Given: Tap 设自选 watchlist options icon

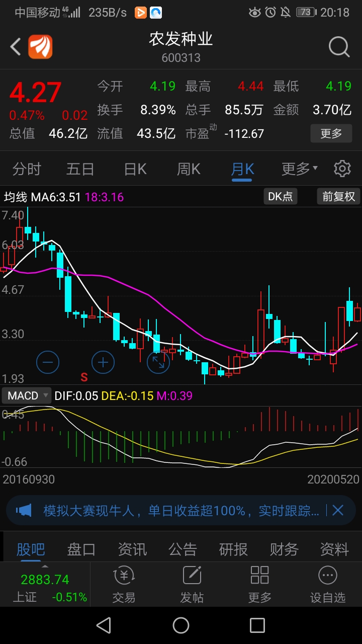Looking at the screenshot, I should coord(328,584).
